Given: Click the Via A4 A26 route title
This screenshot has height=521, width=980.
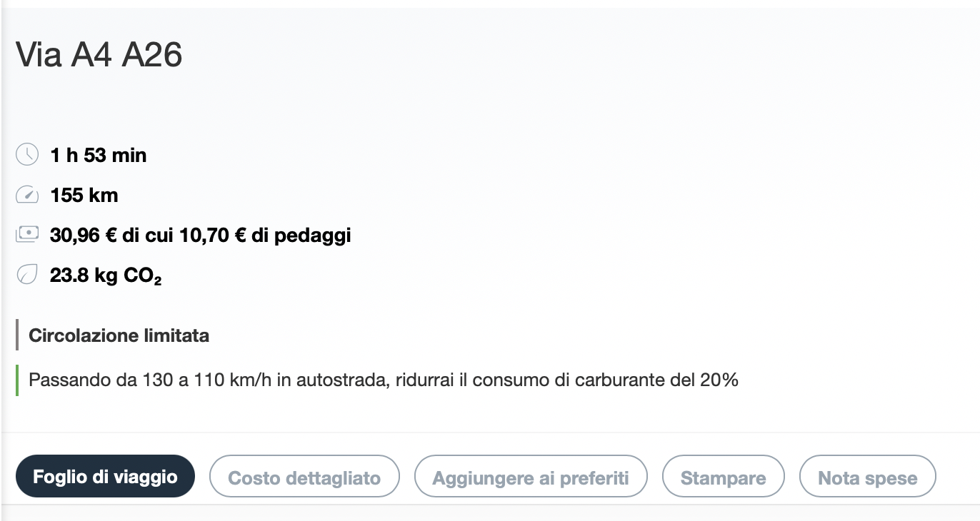Looking at the screenshot, I should (x=99, y=55).
